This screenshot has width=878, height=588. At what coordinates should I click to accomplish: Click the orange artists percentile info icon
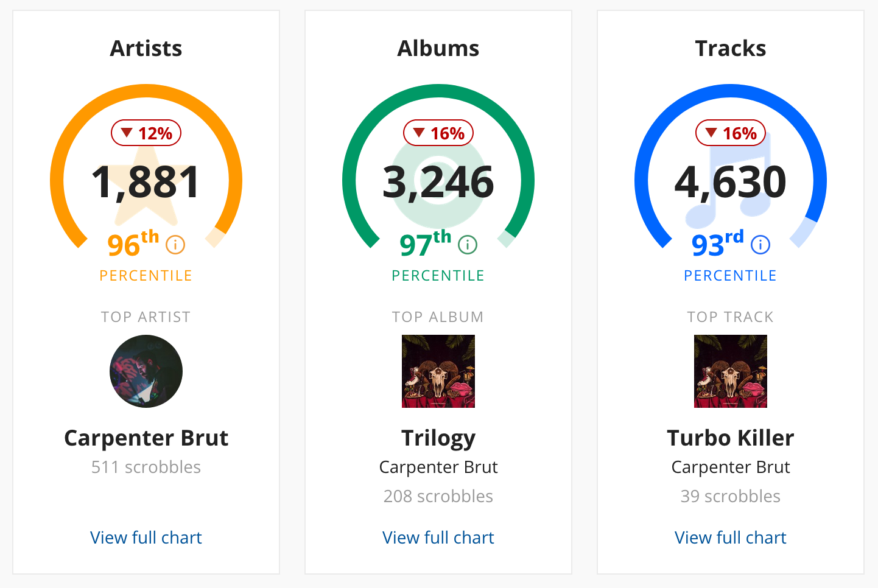point(175,245)
